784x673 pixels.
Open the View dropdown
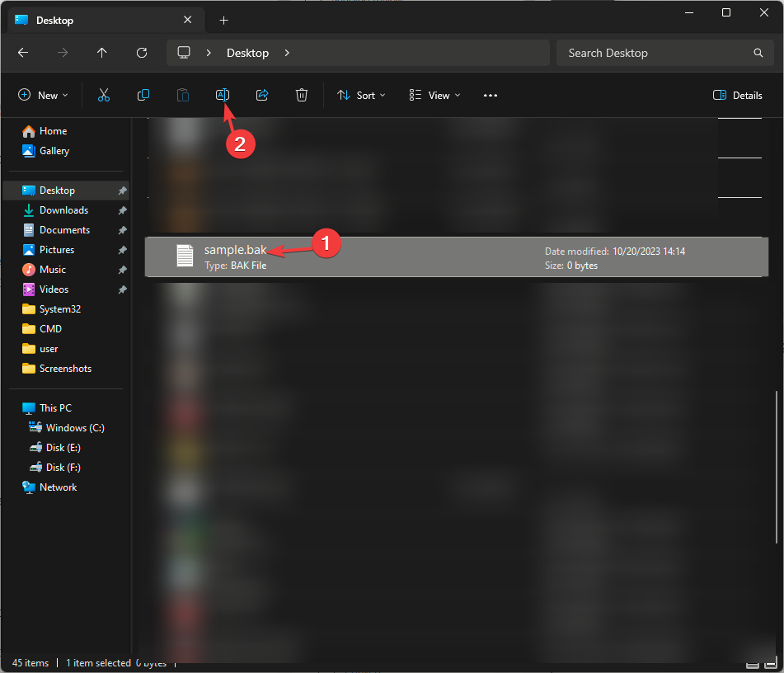(x=434, y=95)
